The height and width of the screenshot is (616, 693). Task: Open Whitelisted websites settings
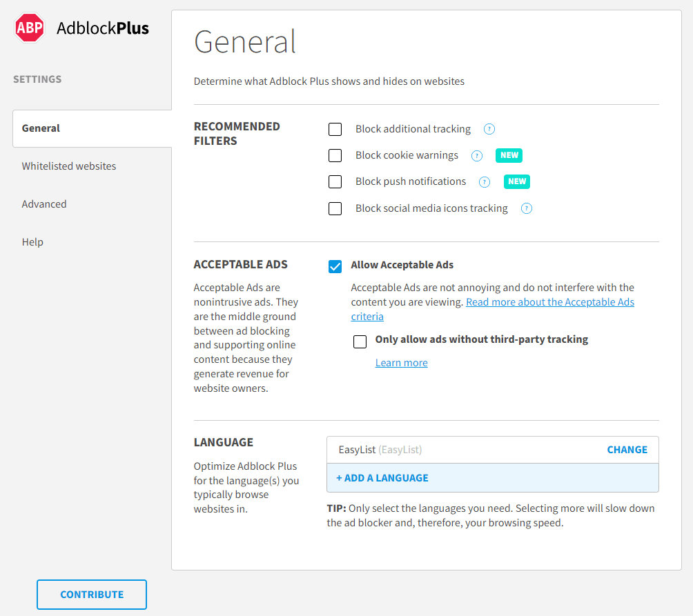click(69, 166)
